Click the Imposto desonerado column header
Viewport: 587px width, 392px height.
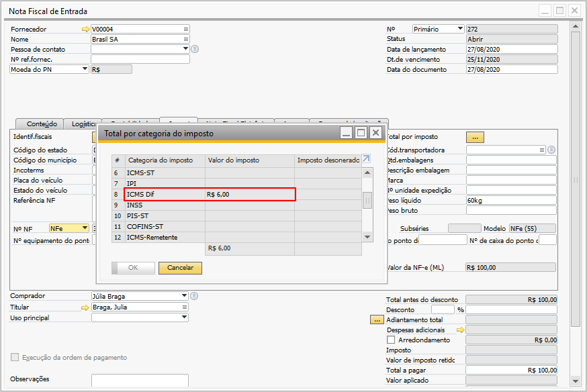[x=328, y=160]
